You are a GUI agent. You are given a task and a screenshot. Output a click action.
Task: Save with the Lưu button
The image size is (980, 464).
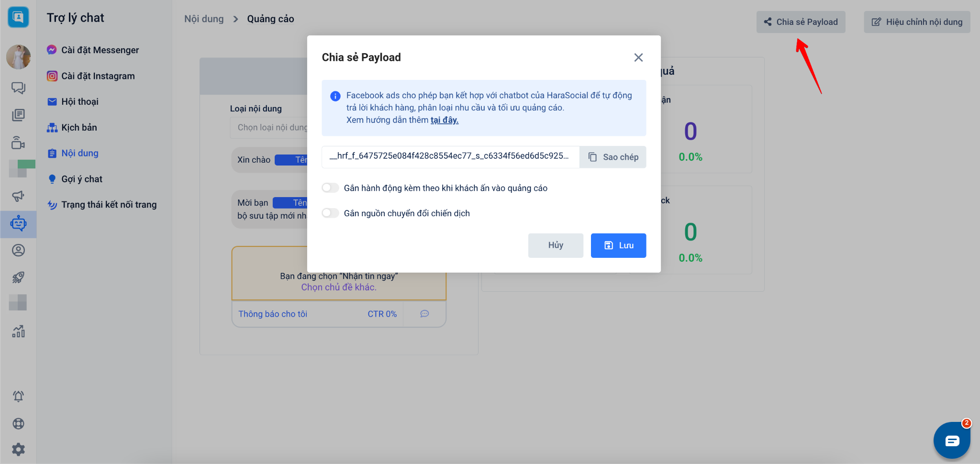(x=618, y=245)
